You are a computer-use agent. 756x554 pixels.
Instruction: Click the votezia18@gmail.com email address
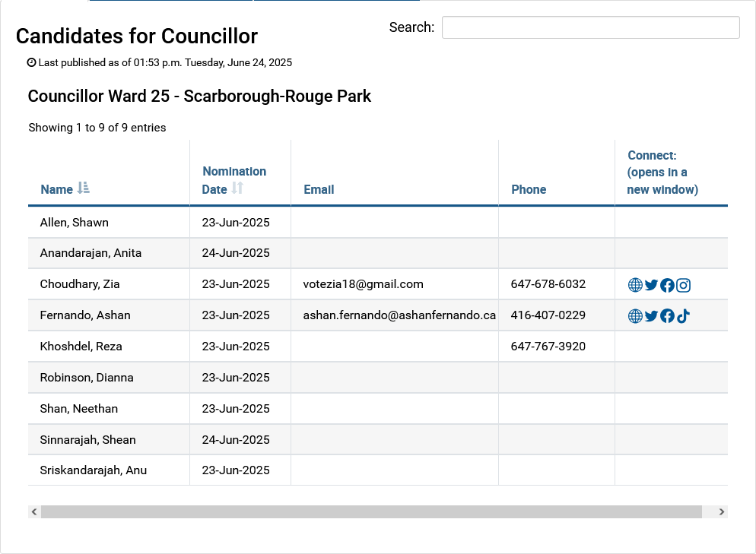(x=363, y=284)
